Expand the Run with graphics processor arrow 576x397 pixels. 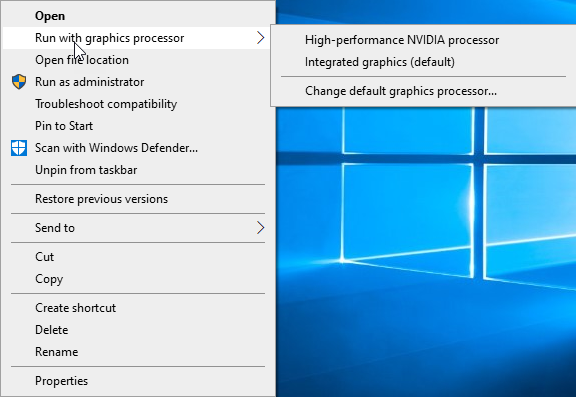[x=260, y=37]
